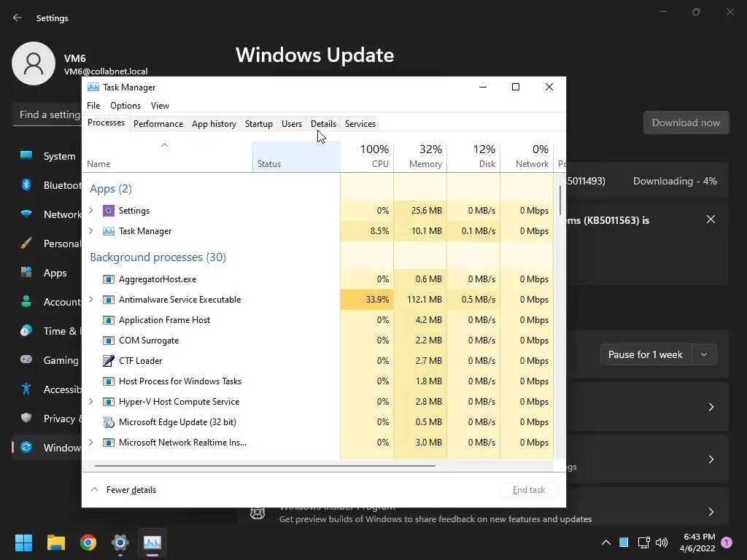Click the Antimalware Service Executable icon
Viewport: 747px width, 560px height.
[109, 300]
